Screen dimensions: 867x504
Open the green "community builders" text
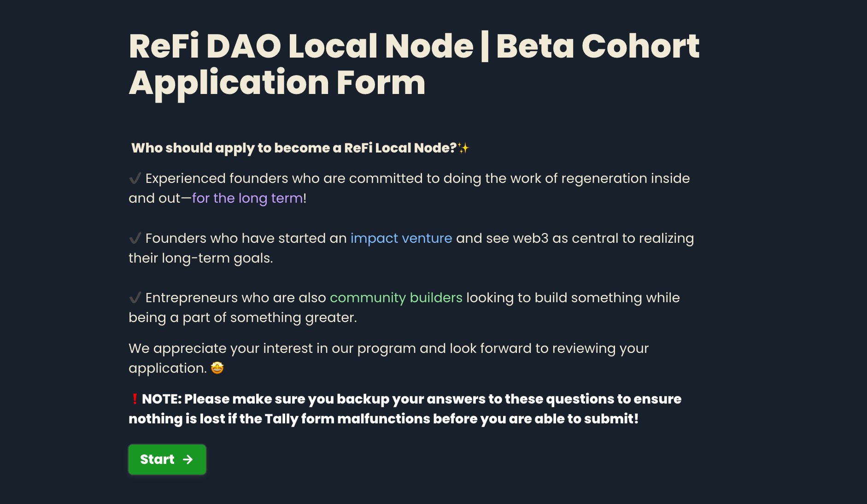point(396,298)
